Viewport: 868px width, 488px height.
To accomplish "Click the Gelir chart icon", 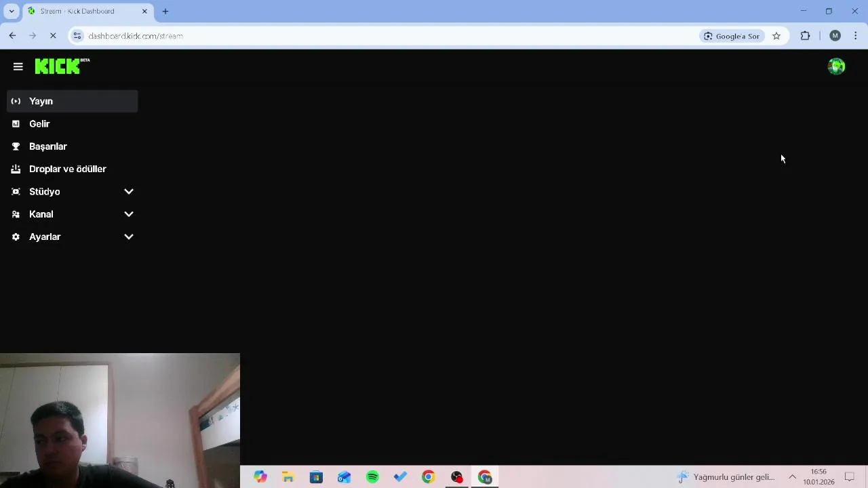I will point(16,124).
